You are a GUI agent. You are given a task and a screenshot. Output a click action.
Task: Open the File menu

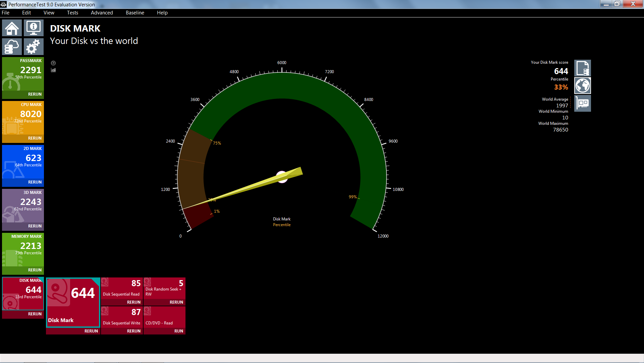[6, 13]
